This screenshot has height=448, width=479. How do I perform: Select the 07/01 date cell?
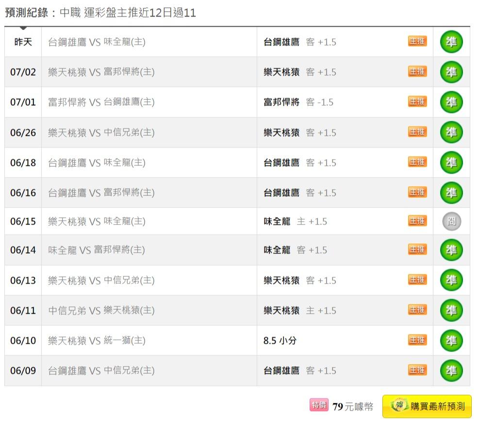pos(23,102)
